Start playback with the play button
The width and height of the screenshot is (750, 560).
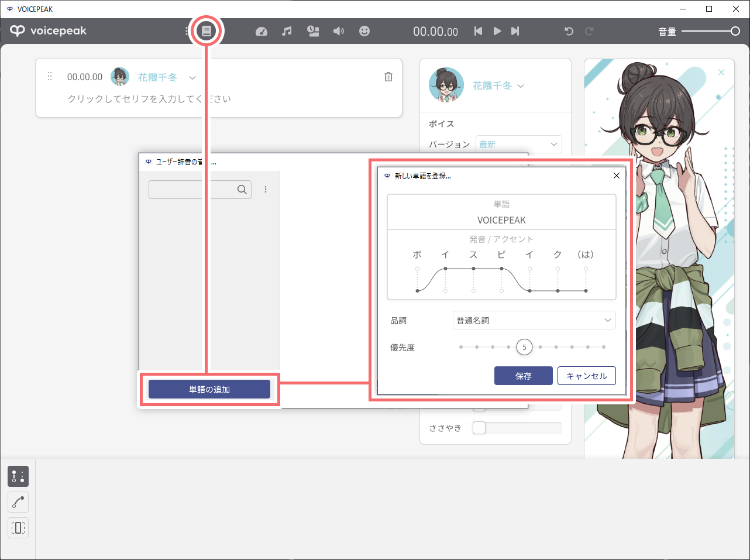[497, 31]
